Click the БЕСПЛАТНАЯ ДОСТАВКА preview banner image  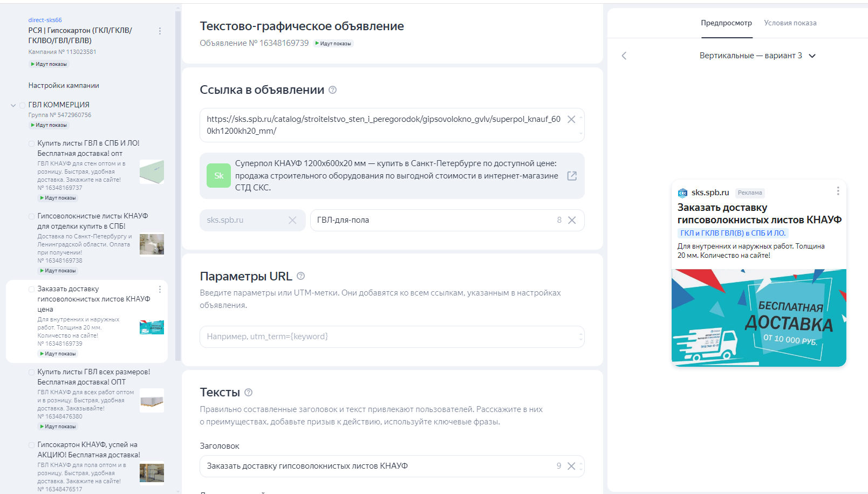pos(758,318)
